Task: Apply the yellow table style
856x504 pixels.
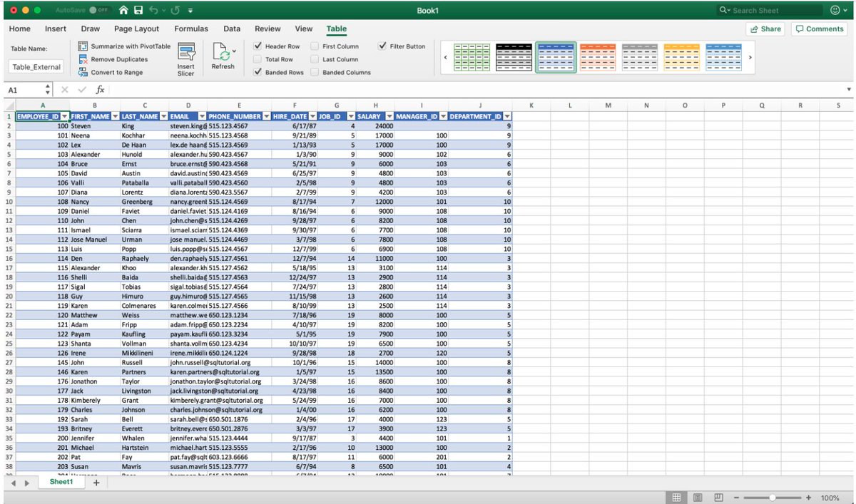Action: coord(681,56)
